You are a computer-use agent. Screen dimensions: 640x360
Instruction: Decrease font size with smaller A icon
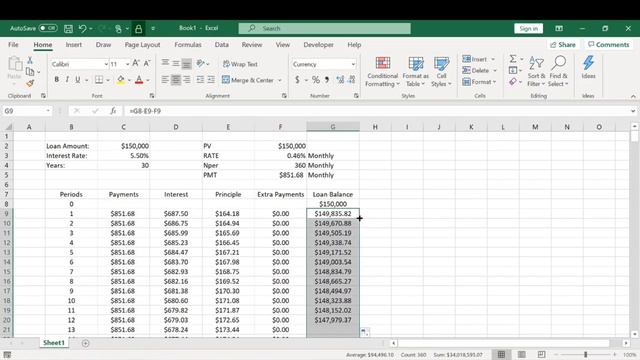[x=147, y=63]
